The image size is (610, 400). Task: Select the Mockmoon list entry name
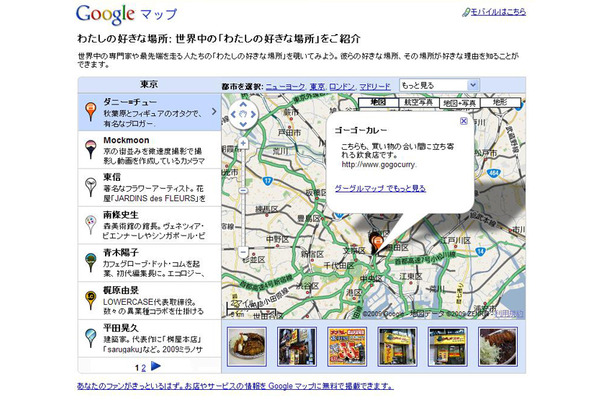[x=126, y=140]
